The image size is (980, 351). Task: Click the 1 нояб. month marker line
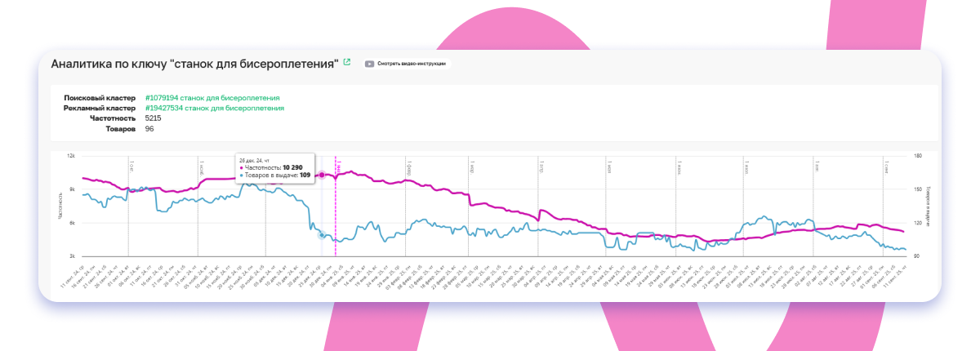[198, 212]
